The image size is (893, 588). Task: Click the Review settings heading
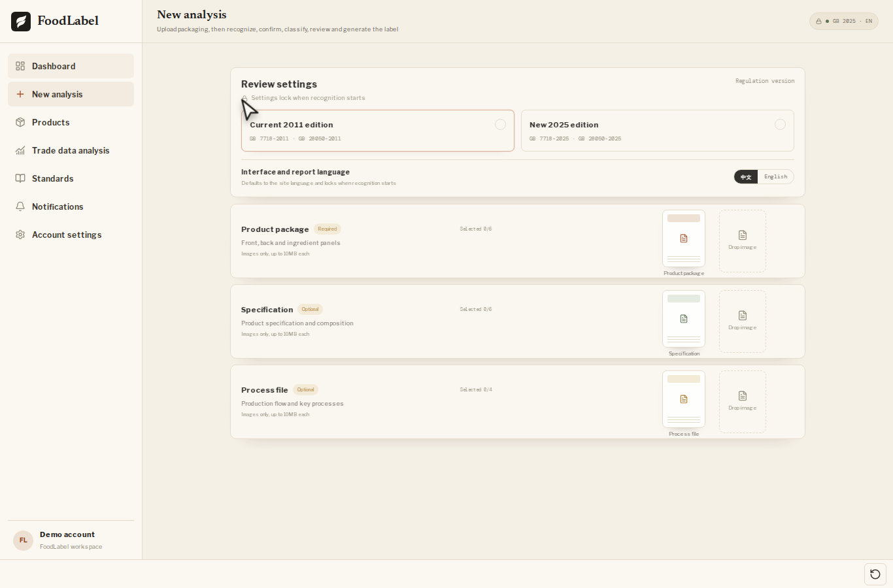point(279,84)
